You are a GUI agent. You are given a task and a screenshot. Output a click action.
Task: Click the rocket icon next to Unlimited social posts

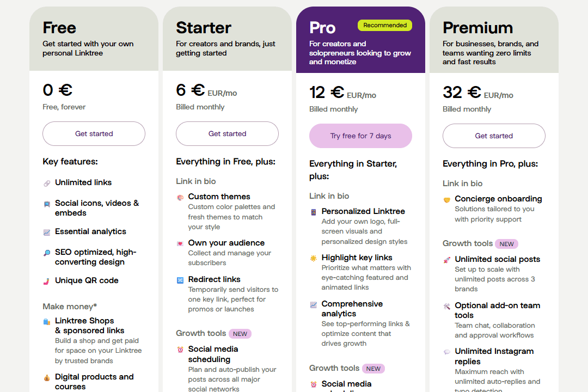446,260
